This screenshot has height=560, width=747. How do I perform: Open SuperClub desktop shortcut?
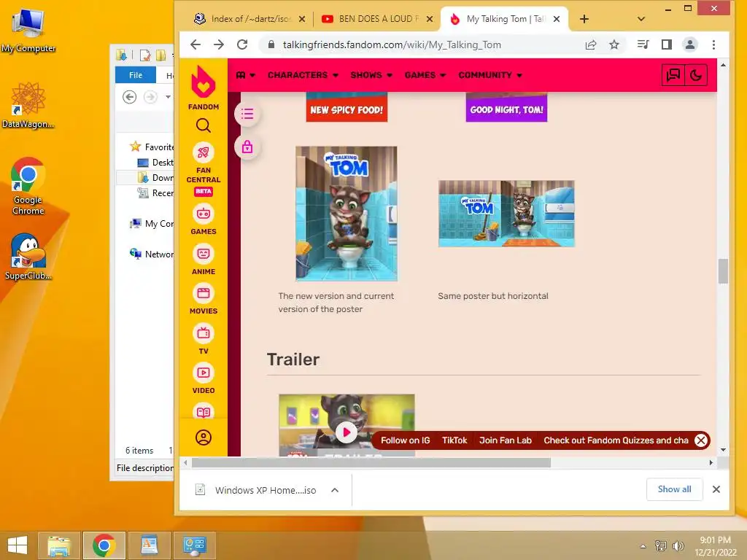[28, 257]
